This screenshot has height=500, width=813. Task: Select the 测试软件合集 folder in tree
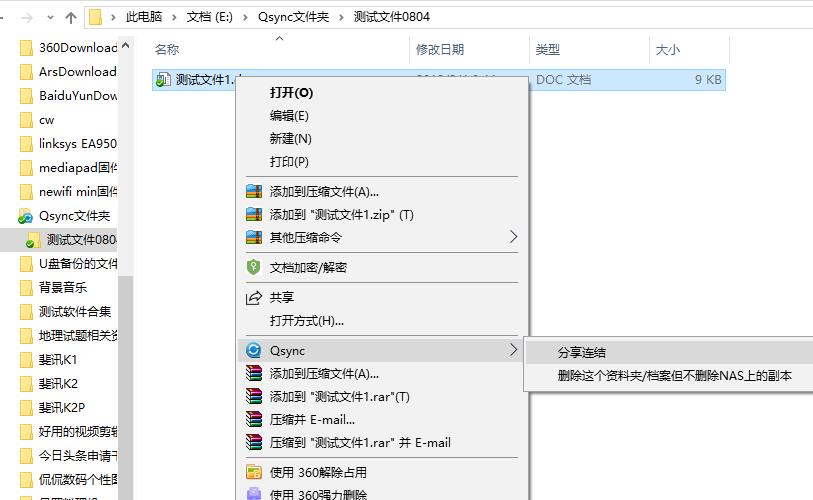click(x=75, y=312)
